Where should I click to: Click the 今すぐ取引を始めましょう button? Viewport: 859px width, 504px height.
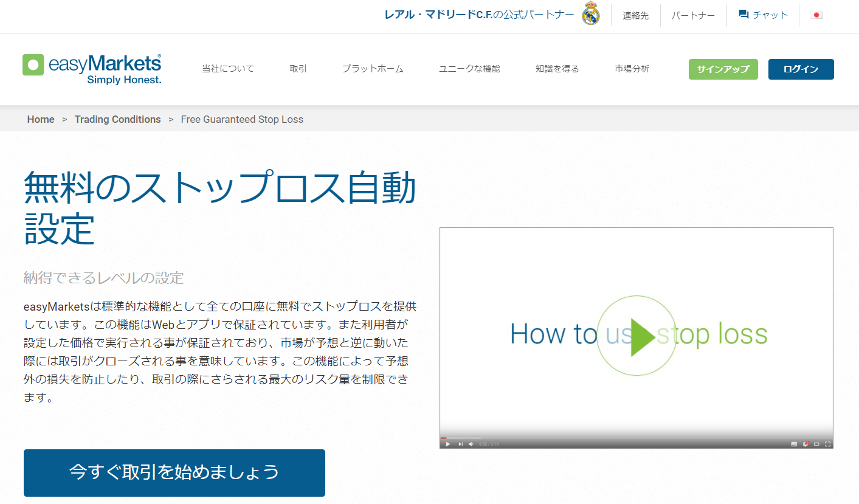[x=174, y=473]
